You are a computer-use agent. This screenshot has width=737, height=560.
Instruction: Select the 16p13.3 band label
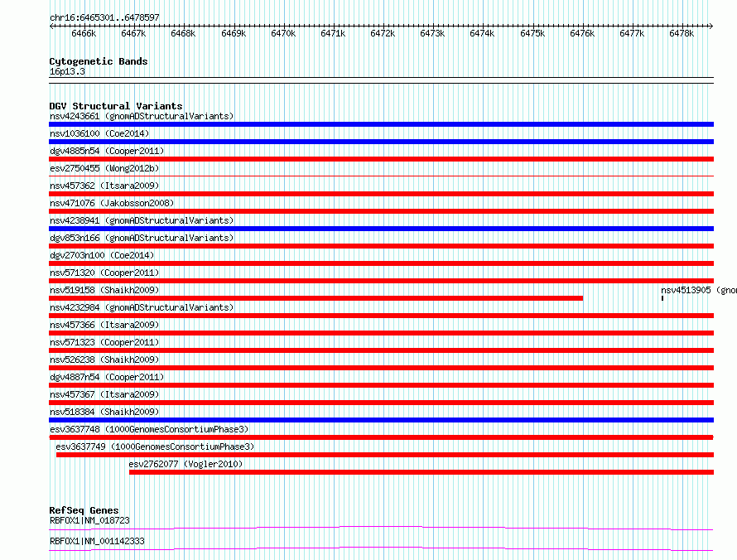pyautogui.click(x=67, y=71)
